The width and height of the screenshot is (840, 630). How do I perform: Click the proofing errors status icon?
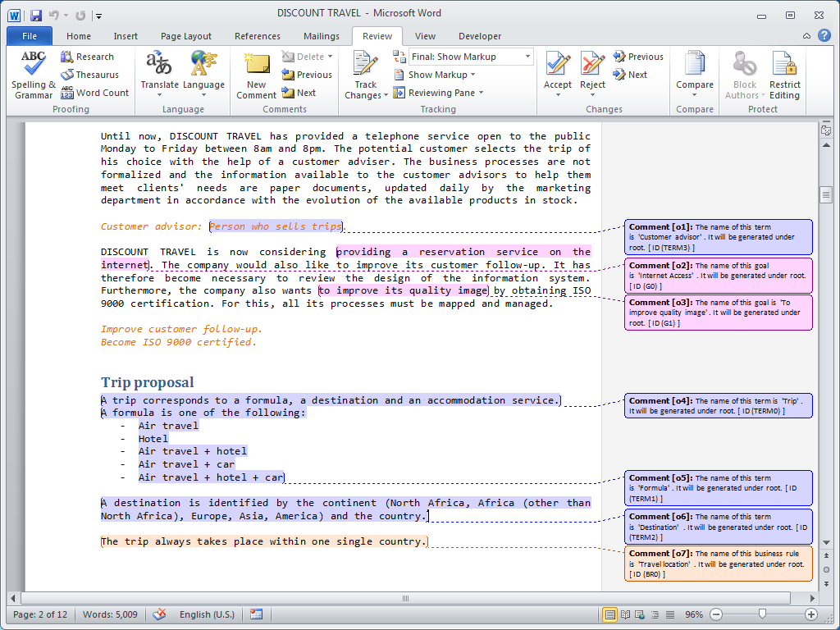[159, 614]
